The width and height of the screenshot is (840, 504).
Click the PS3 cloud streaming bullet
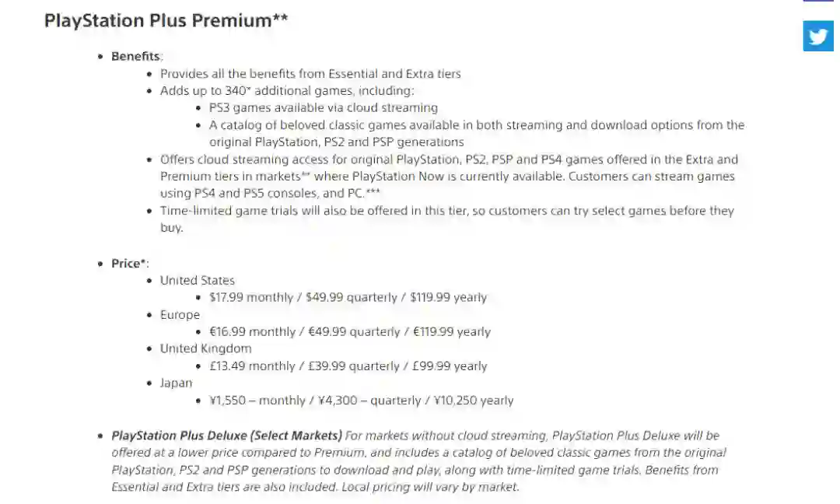323,108
